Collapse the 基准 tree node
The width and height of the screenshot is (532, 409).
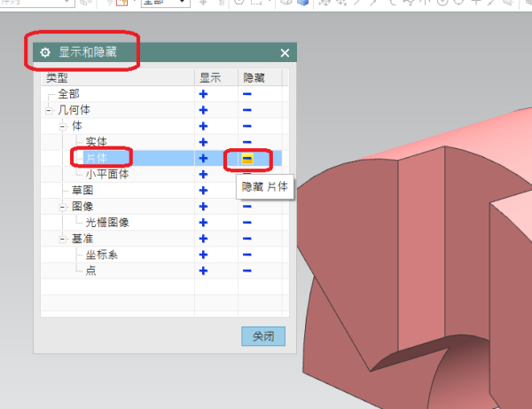pos(63,239)
